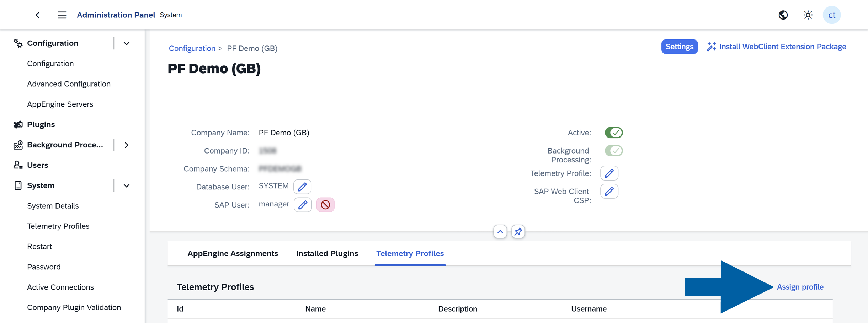Click Install WebClient Extension Package
The width and height of the screenshot is (868, 323).
(x=776, y=47)
